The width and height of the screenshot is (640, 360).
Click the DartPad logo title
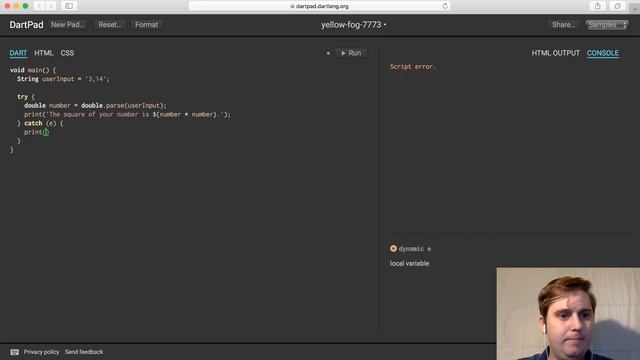click(x=26, y=25)
